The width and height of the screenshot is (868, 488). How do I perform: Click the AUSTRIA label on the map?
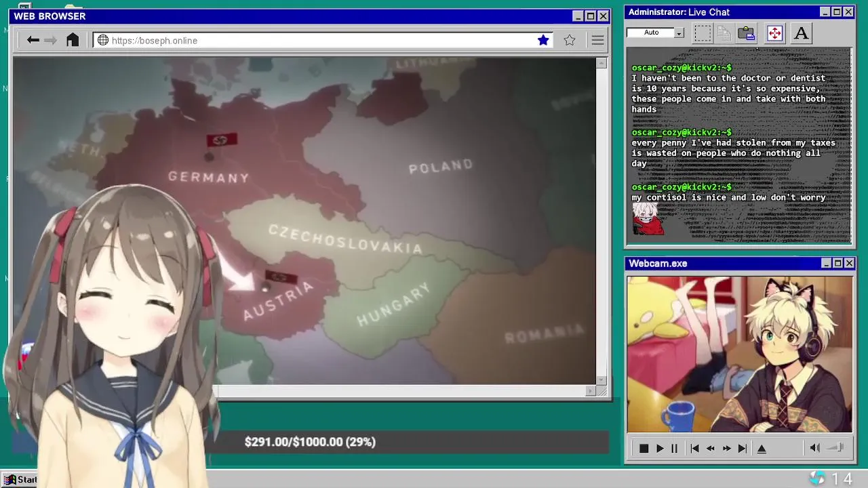click(278, 301)
